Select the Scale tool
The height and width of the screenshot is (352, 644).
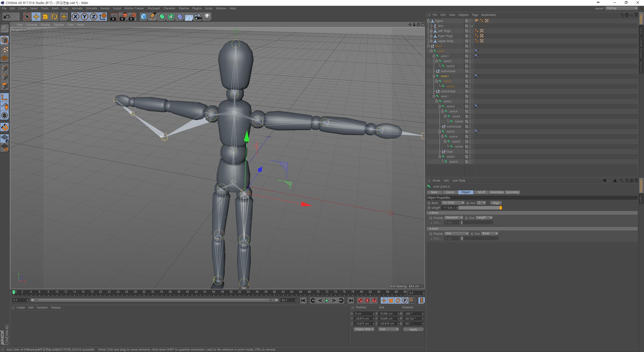point(45,17)
